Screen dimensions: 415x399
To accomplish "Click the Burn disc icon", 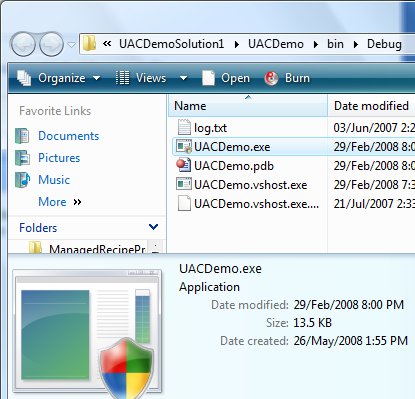I will pos(271,78).
